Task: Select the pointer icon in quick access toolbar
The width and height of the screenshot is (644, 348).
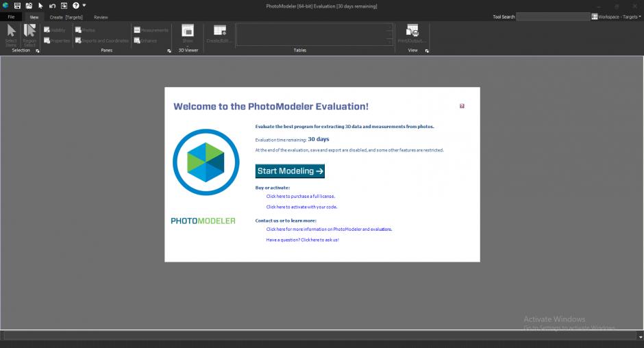Action: tap(40, 5)
